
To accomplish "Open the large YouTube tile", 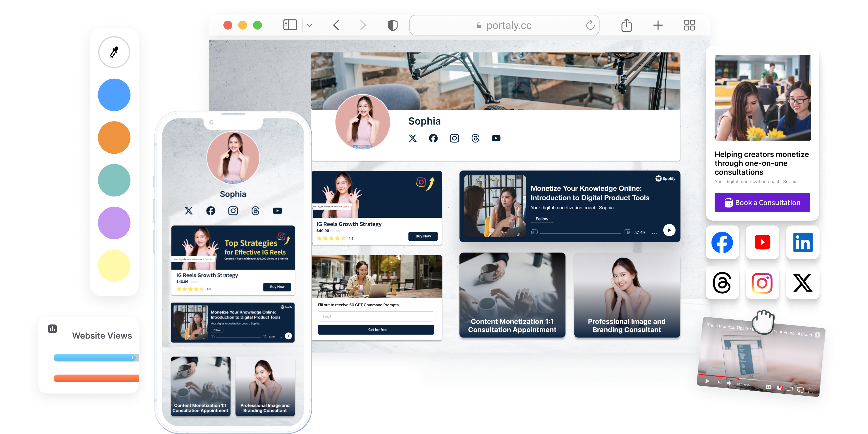I will pyautogui.click(x=762, y=242).
